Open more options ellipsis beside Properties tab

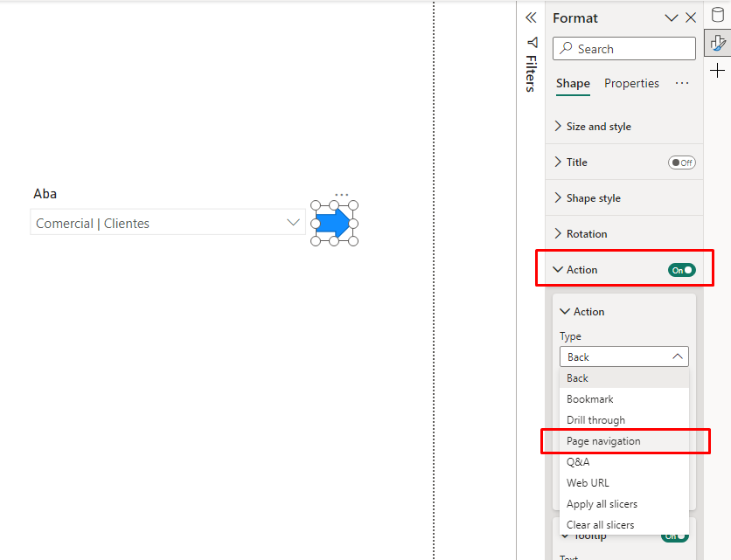click(x=682, y=83)
